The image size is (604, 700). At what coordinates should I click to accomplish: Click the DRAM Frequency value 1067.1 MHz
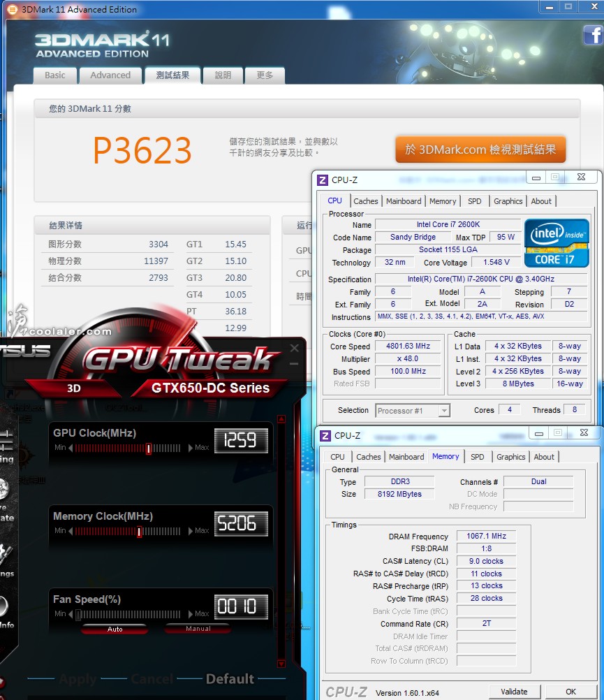click(486, 536)
